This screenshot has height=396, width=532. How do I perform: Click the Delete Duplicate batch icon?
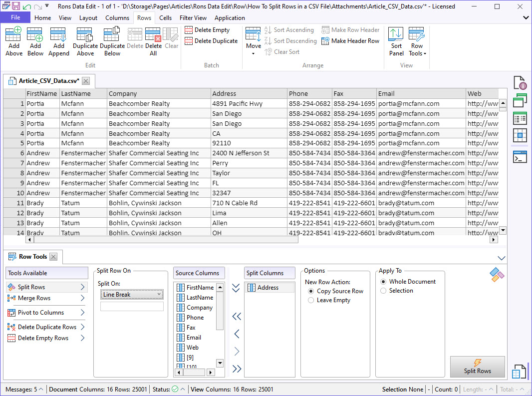(x=189, y=41)
